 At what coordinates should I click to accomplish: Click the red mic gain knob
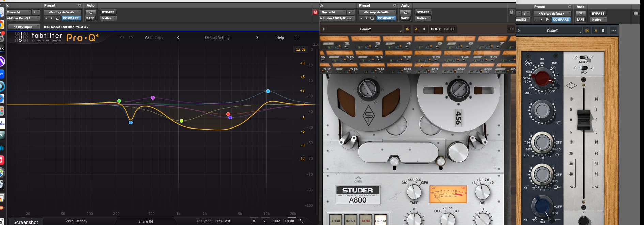click(x=542, y=78)
